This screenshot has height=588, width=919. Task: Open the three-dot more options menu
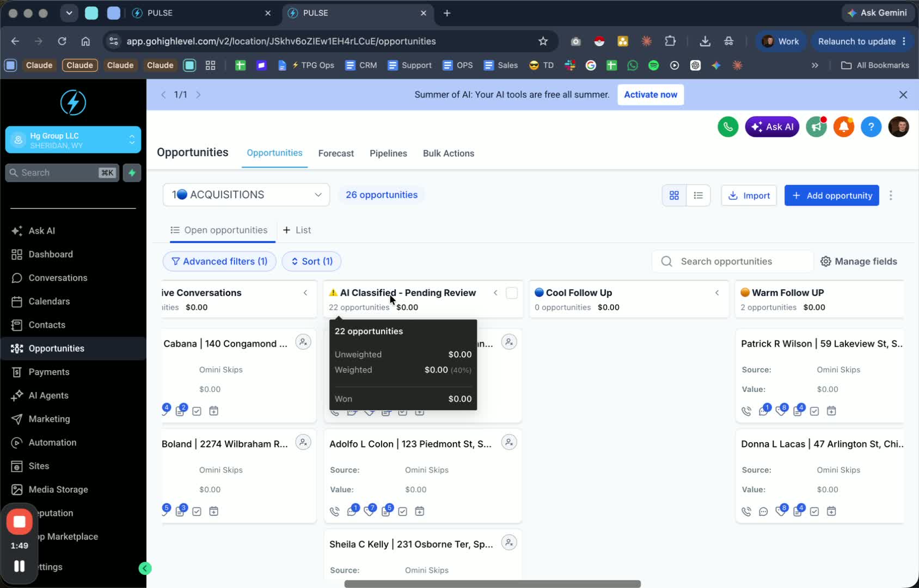[x=891, y=195]
